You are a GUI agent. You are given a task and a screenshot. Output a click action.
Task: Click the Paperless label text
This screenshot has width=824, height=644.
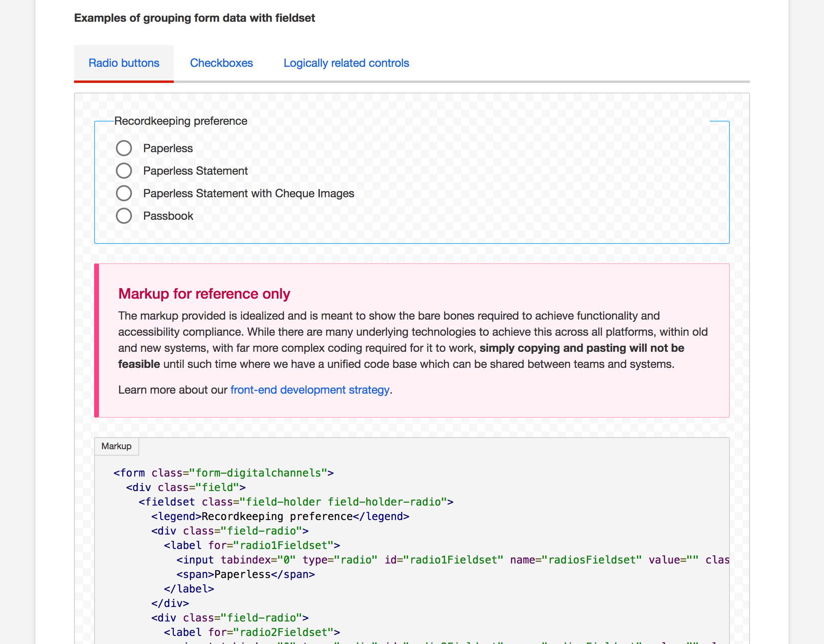168,148
